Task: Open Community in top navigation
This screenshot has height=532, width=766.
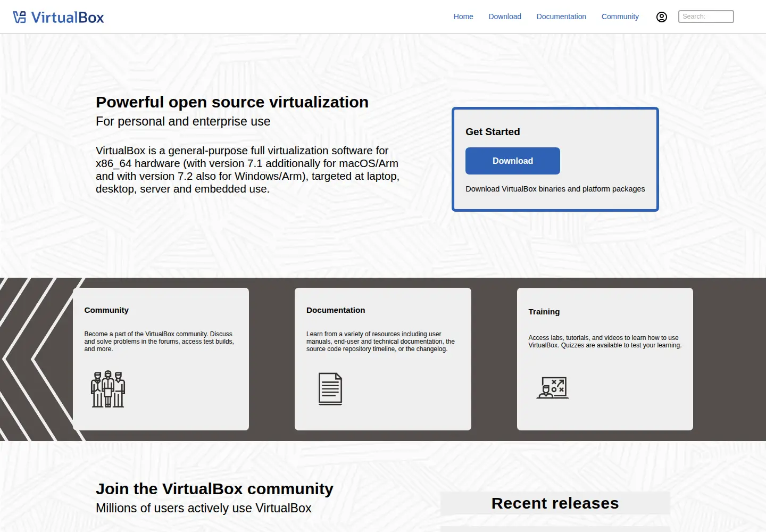Action: [620, 16]
